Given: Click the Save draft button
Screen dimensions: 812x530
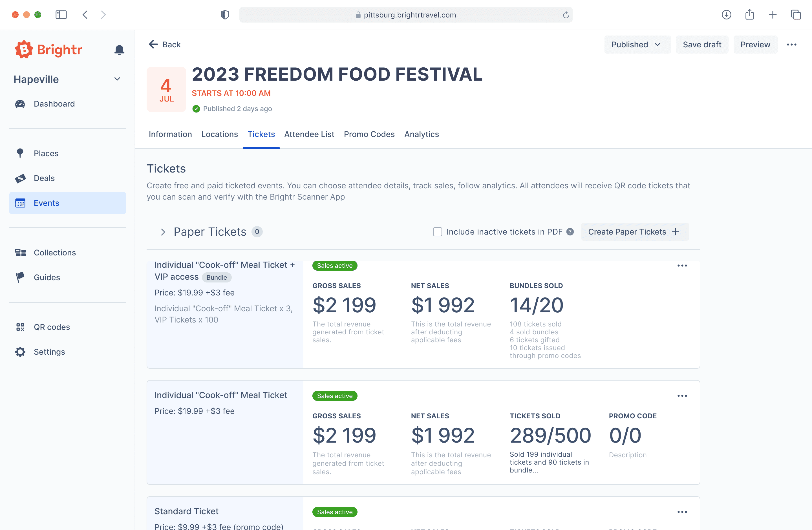Looking at the screenshot, I should pyautogui.click(x=702, y=45).
